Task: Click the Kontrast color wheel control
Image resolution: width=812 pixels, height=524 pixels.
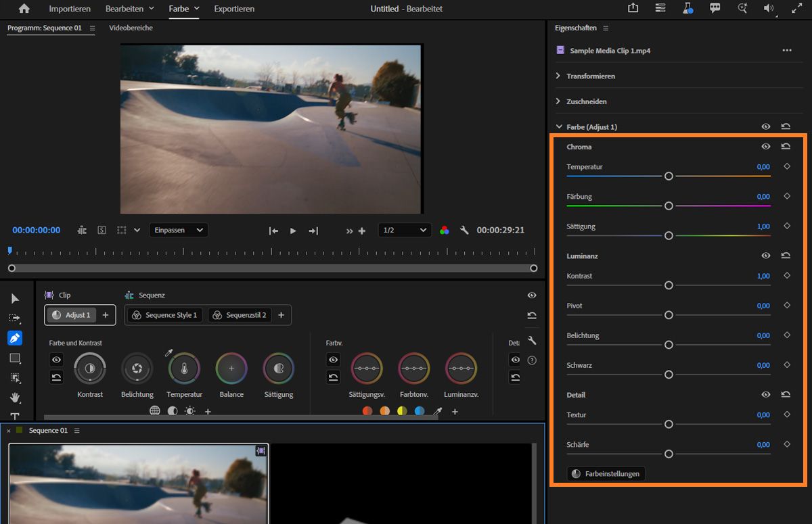Action: point(90,368)
